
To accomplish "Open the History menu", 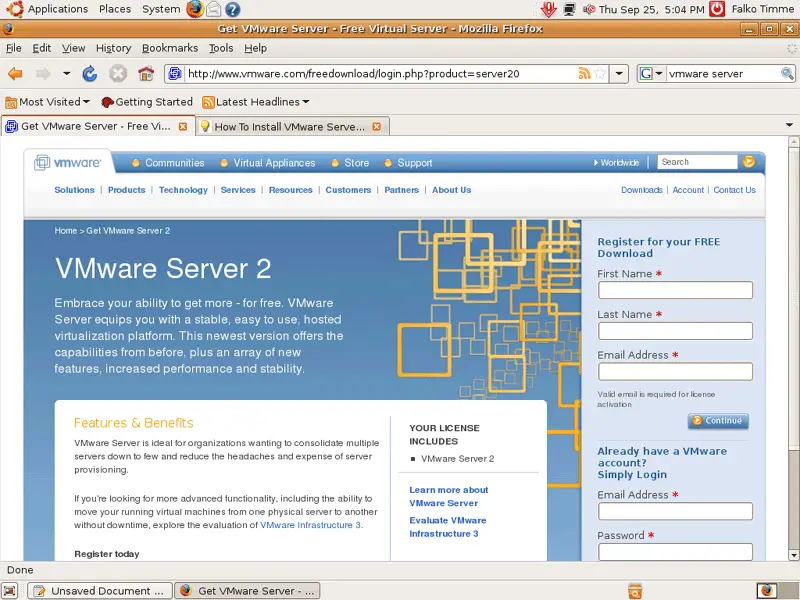I will (113, 48).
